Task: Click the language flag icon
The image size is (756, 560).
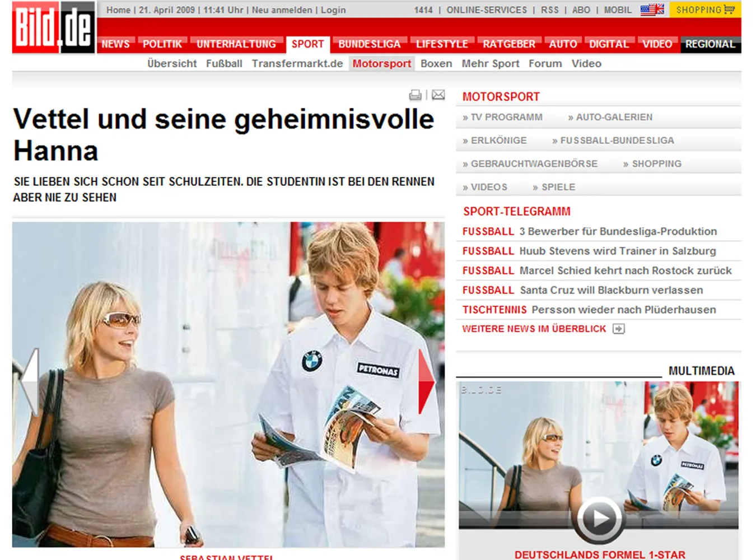Action: click(652, 10)
